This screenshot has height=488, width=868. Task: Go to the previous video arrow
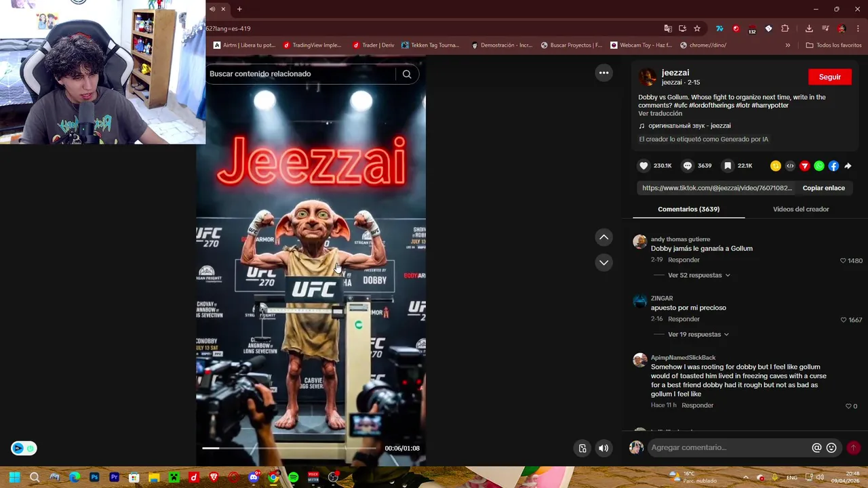point(604,237)
